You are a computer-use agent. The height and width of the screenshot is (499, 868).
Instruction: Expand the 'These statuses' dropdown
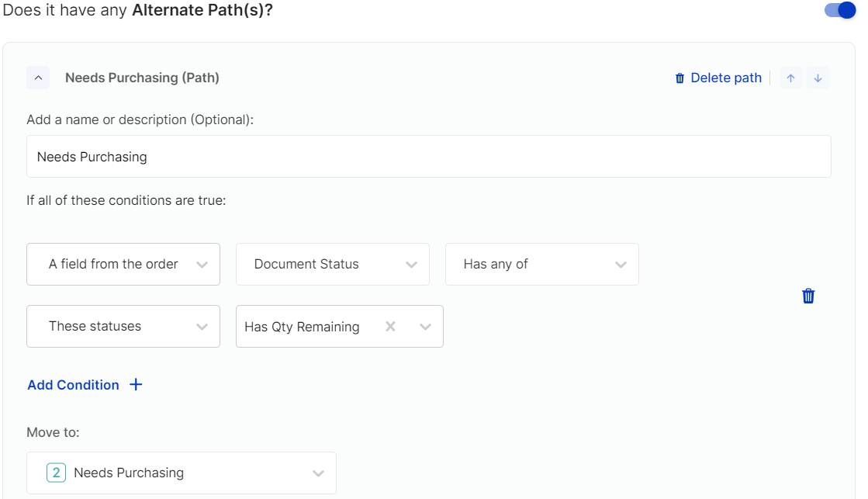[123, 326]
